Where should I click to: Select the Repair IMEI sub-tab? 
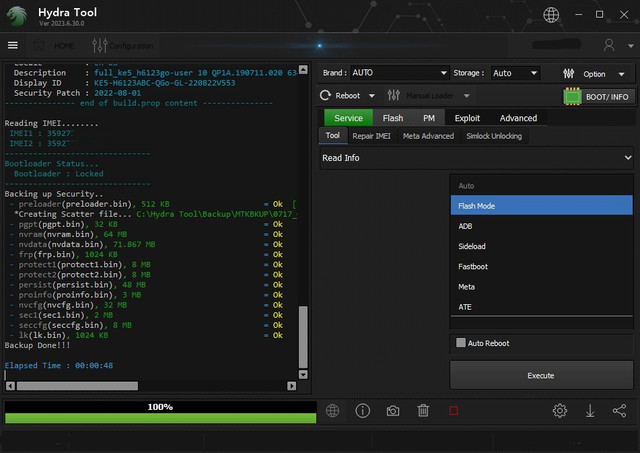(371, 136)
